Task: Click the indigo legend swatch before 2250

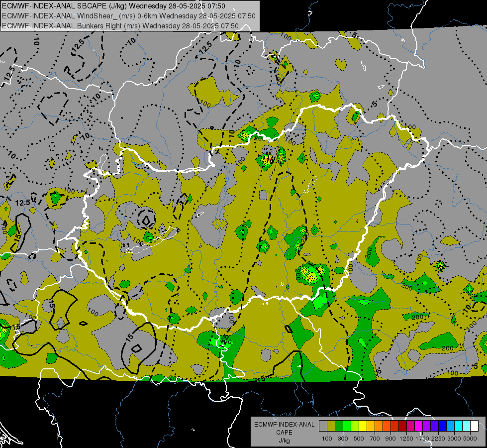Action: [x=434, y=426]
